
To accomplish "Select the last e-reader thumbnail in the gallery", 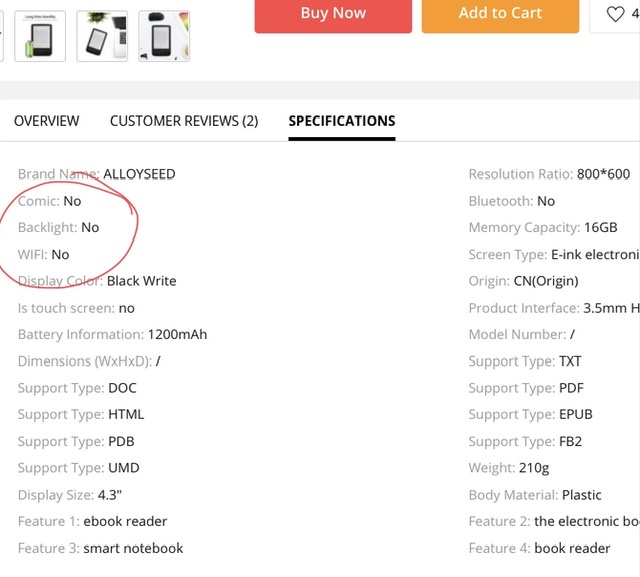I will pos(164,36).
